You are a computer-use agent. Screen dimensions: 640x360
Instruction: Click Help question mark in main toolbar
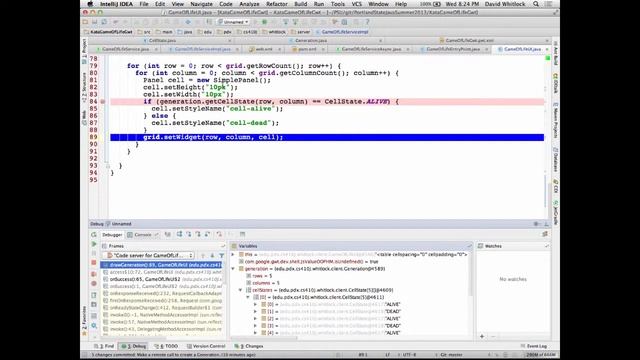[x=367, y=22]
